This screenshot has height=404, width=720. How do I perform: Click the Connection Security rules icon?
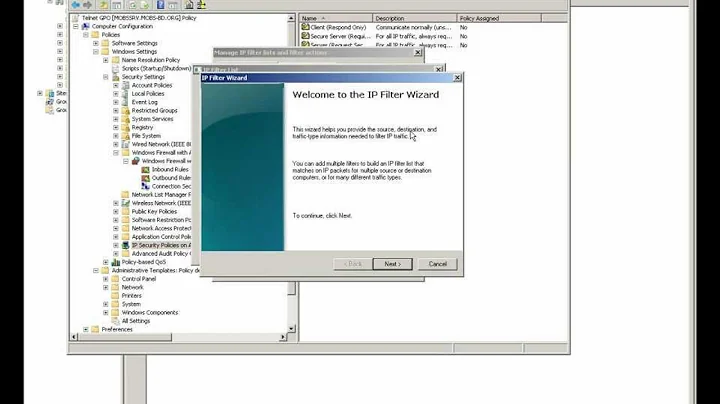146,186
